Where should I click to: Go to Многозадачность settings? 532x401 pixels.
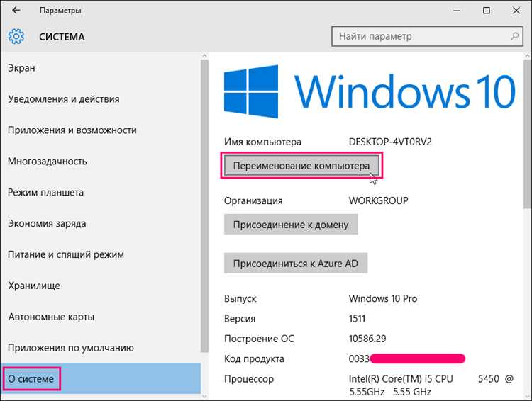point(47,161)
